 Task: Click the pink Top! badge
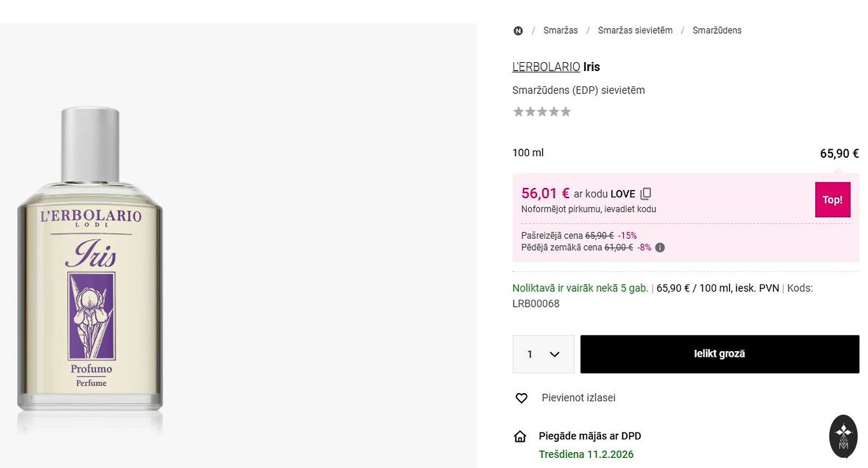click(x=832, y=200)
